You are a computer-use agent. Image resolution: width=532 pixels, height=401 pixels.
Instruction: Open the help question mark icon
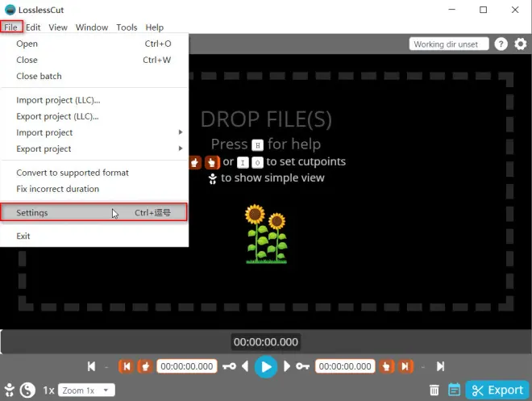click(x=501, y=44)
